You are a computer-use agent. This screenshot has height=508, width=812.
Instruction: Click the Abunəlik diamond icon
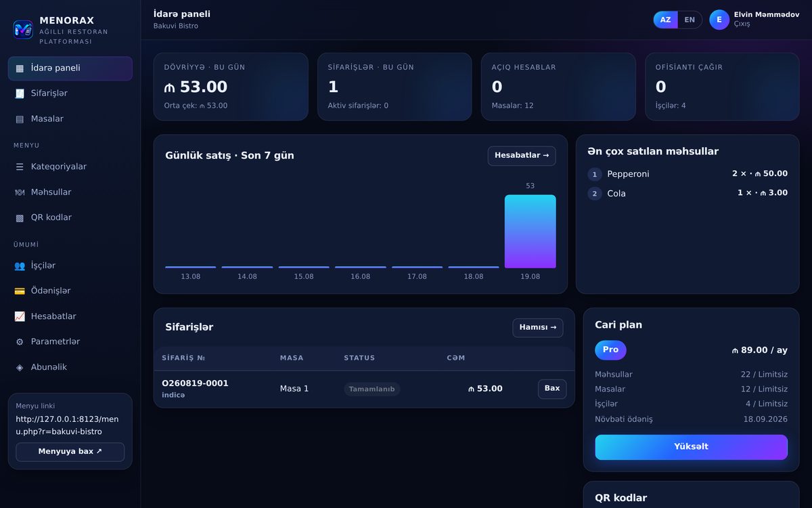tap(20, 367)
